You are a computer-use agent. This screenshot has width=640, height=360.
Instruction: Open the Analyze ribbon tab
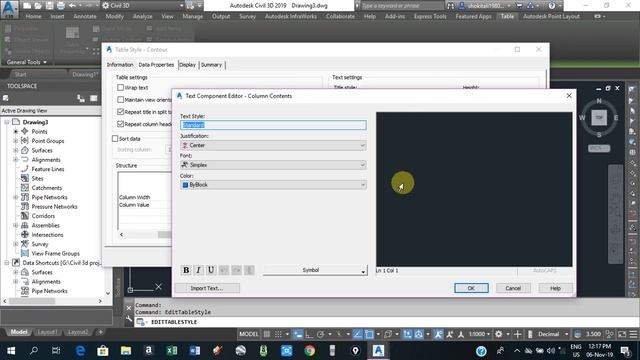[x=142, y=16]
